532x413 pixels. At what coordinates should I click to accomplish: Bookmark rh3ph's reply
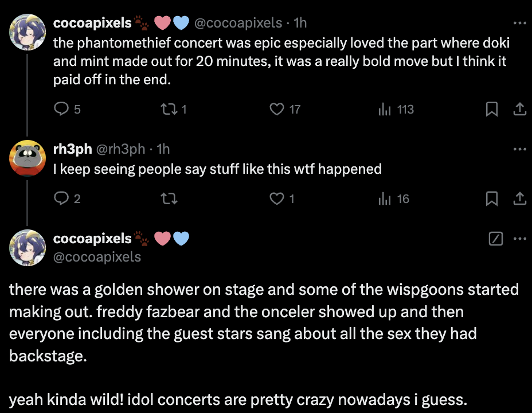click(x=491, y=198)
